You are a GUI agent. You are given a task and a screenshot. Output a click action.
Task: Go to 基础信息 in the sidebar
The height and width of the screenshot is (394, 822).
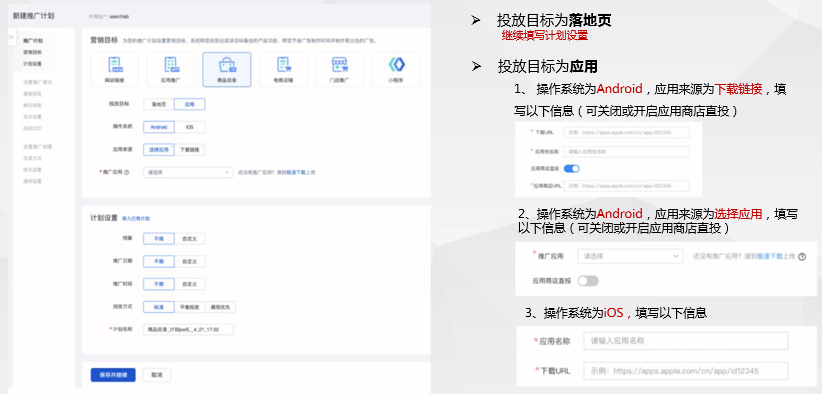point(33,94)
